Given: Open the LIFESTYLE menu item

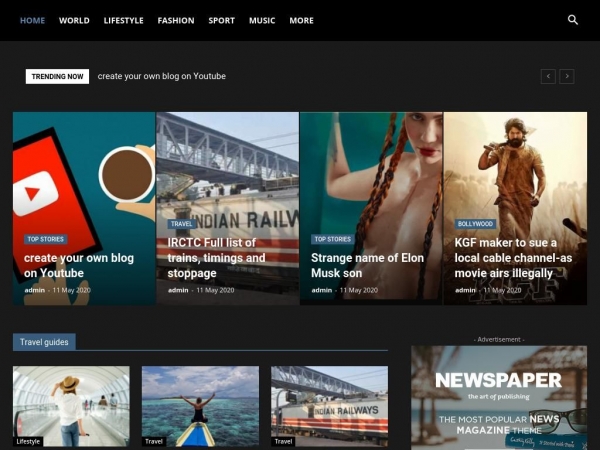Looking at the screenshot, I should (x=124, y=21).
